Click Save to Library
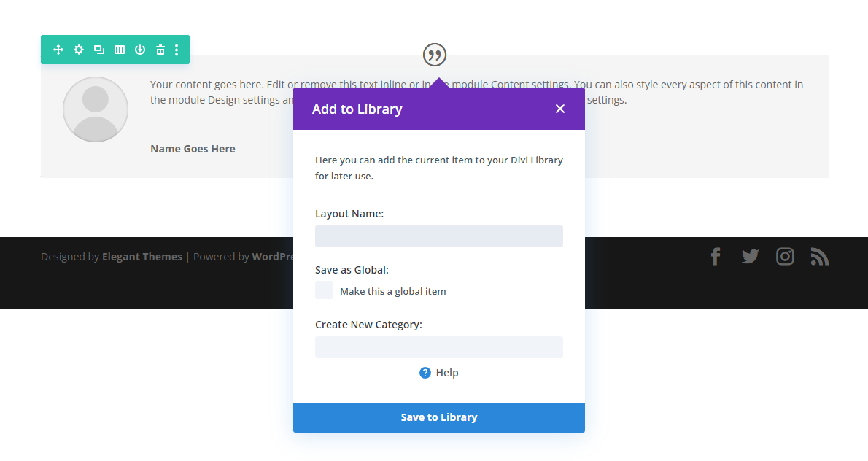Viewport: 868px width, 461px height. coord(438,417)
